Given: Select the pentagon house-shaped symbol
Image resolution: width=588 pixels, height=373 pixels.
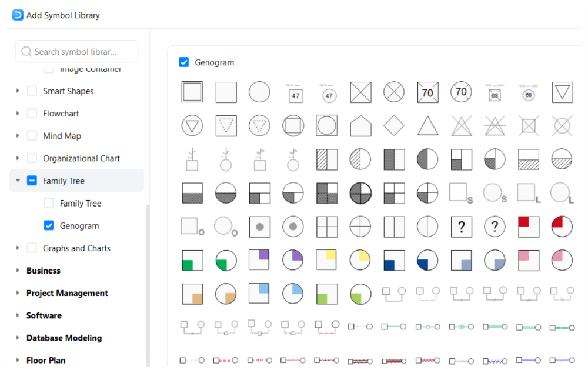Looking at the screenshot, I should tap(360, 126).
